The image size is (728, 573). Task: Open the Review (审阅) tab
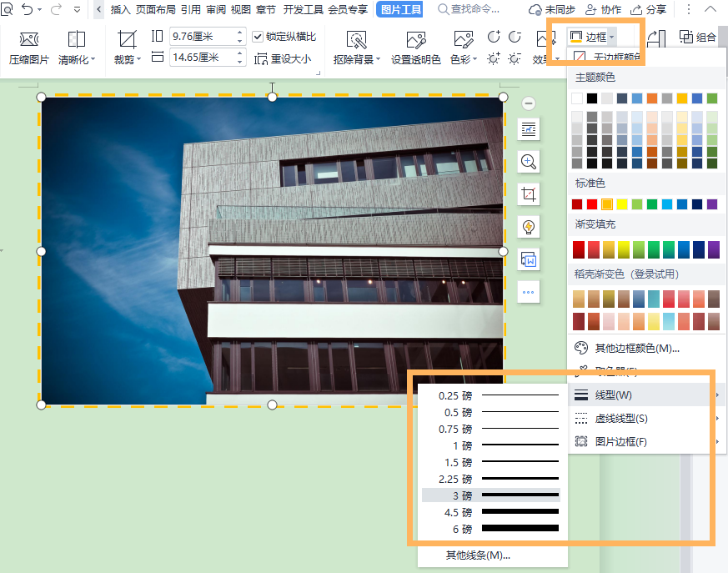click(x=216, y=9)
